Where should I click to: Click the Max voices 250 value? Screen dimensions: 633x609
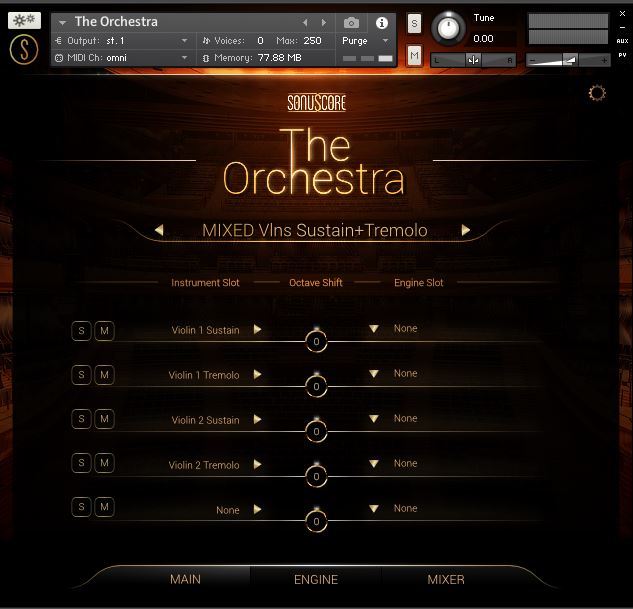click(x=312, y=40)
